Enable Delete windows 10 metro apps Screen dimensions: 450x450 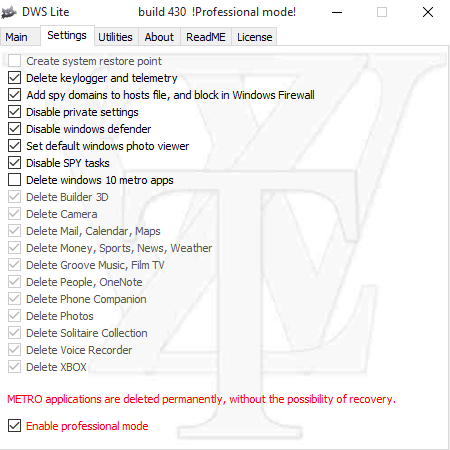(x=15, y=180)
